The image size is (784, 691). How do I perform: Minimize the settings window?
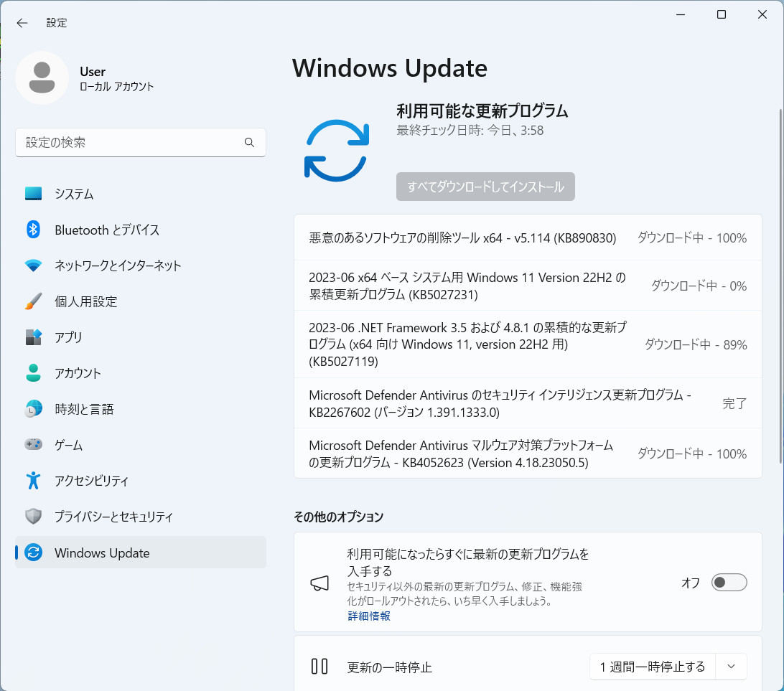click(681, 14)
